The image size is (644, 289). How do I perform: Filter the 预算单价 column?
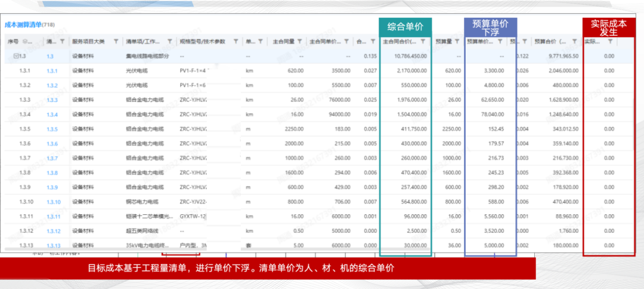pyautogui.click(x=499, y=42)
